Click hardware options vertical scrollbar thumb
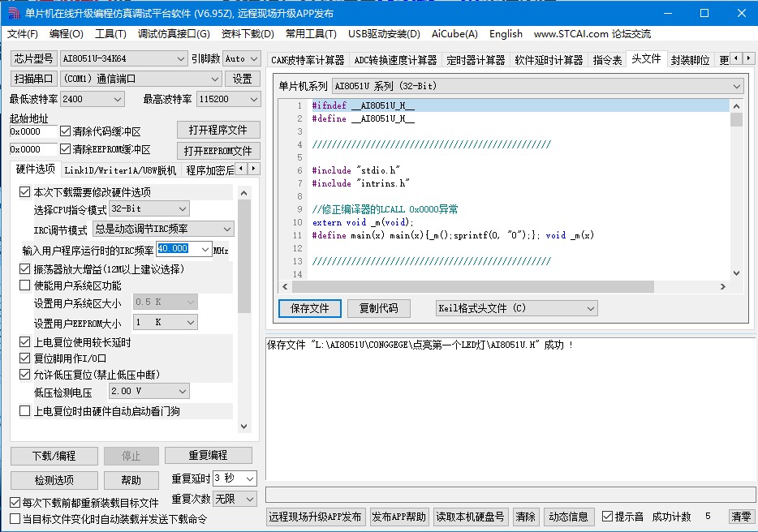 [244, 256]
